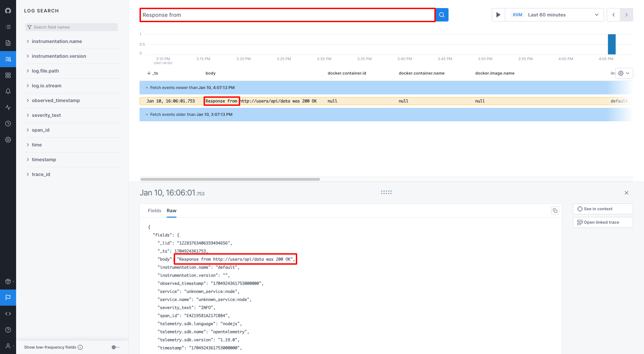644x354 pixels.
Task: Open the monitoring pulse icon
Action: tap(8, 107)
